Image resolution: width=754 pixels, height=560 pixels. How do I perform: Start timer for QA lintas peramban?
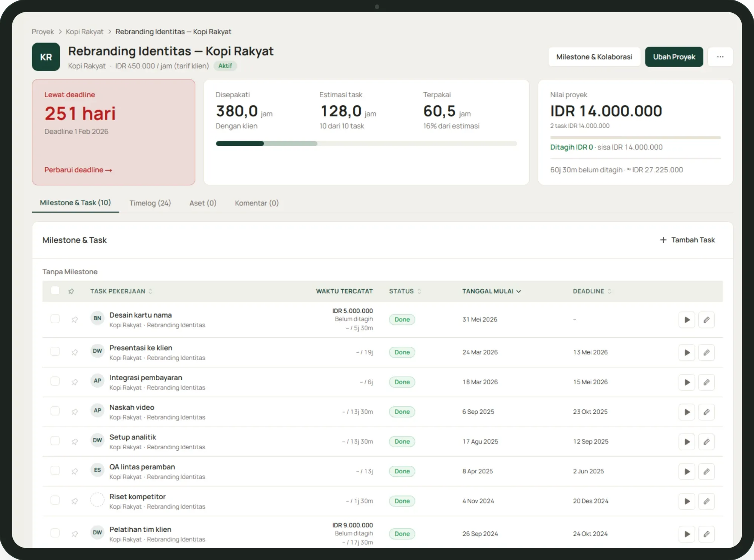point(687,471)
